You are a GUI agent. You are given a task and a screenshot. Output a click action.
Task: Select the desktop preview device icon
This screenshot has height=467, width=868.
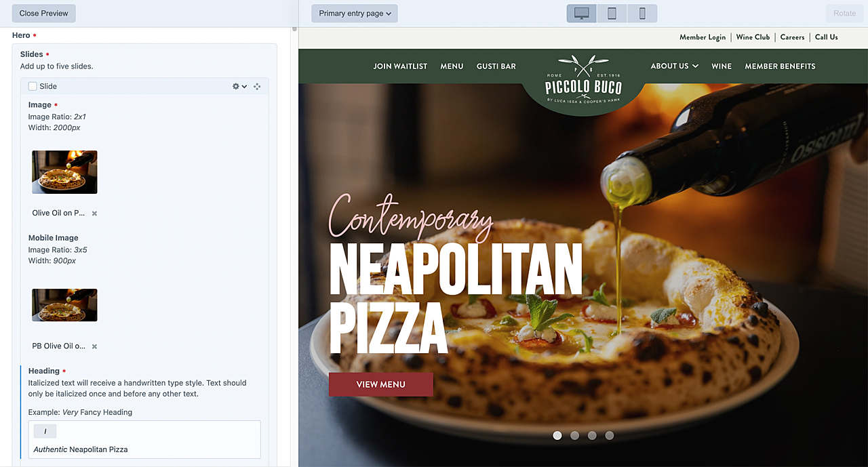(581, 14)
